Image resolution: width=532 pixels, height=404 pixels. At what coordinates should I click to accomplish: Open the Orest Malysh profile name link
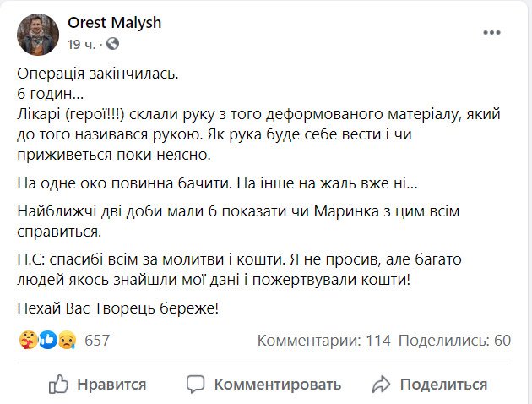pyautogui.click(x=114, y=24)
